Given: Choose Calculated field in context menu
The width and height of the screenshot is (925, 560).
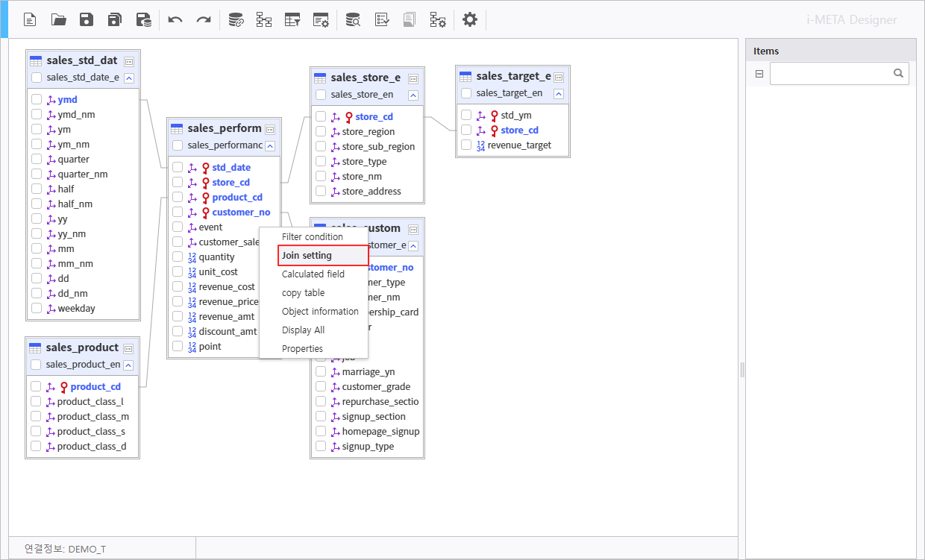Looking at the screenshot, I should (x=313, y=274).
